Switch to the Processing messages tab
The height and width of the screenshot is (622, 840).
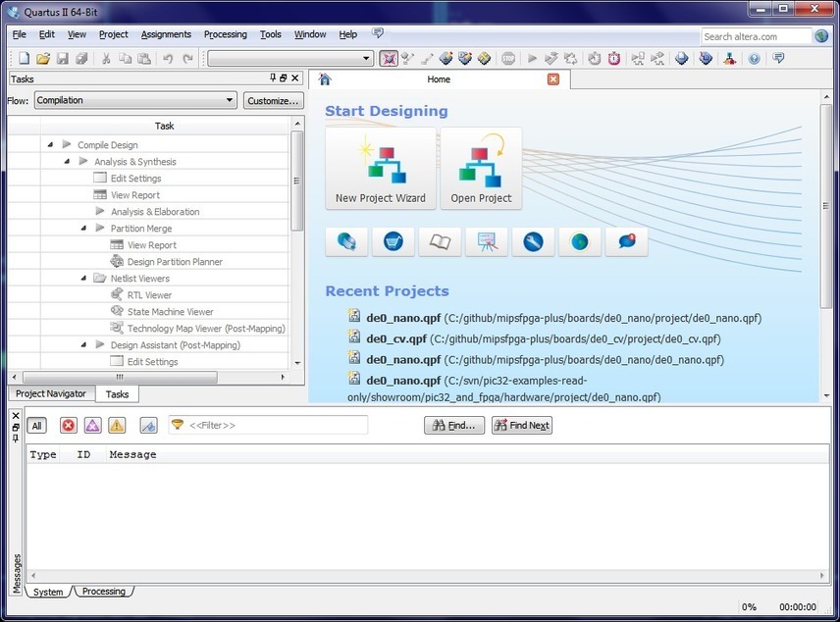pos(104,592)
